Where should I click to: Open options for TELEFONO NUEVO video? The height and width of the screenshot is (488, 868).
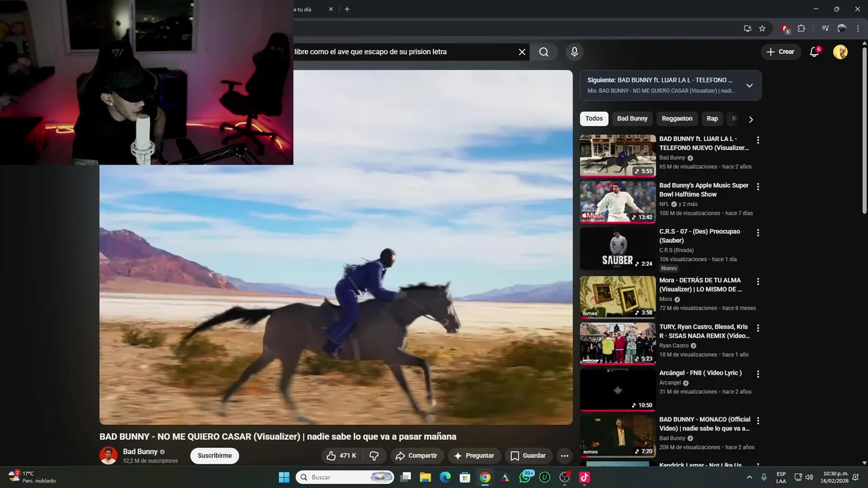[758, 140]
